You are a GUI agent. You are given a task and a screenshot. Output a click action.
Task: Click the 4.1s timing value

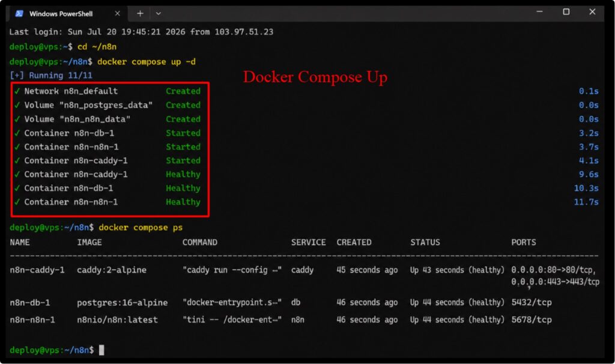[x=589, y=160]
